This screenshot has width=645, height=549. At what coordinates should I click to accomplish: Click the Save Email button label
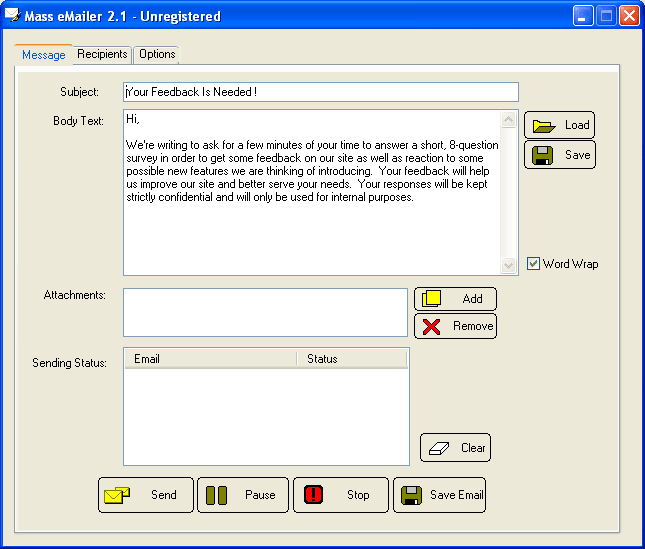point(457,494)
